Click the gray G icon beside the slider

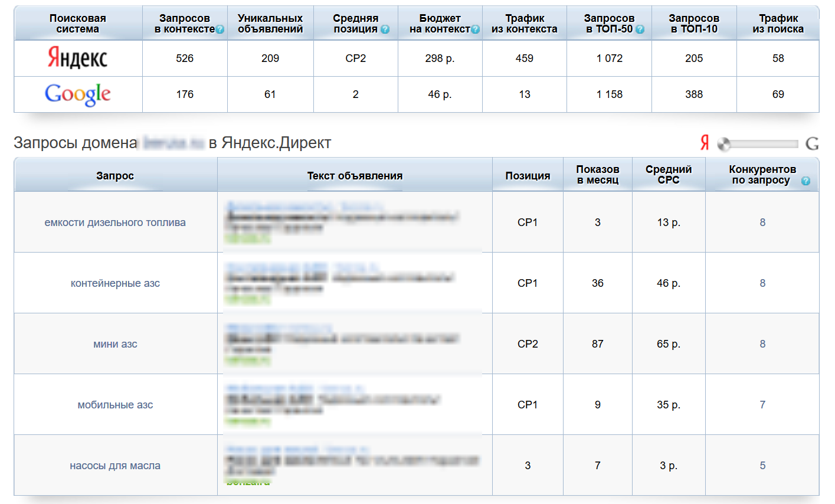812,143
